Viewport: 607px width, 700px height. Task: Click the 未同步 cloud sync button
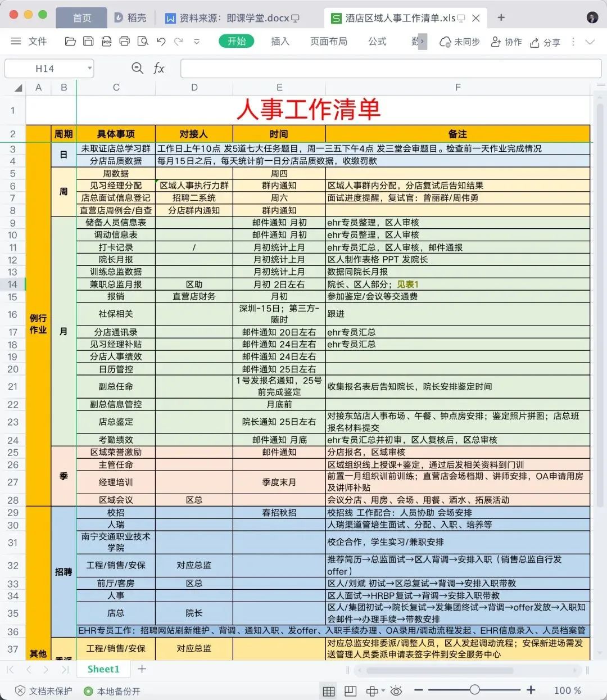coord(460,42)
